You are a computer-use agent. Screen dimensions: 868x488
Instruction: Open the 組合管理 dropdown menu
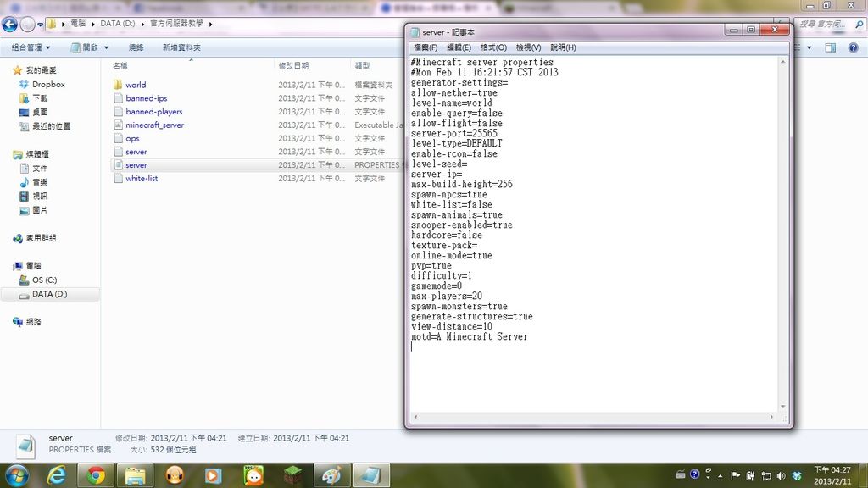[x=31, y=47]
